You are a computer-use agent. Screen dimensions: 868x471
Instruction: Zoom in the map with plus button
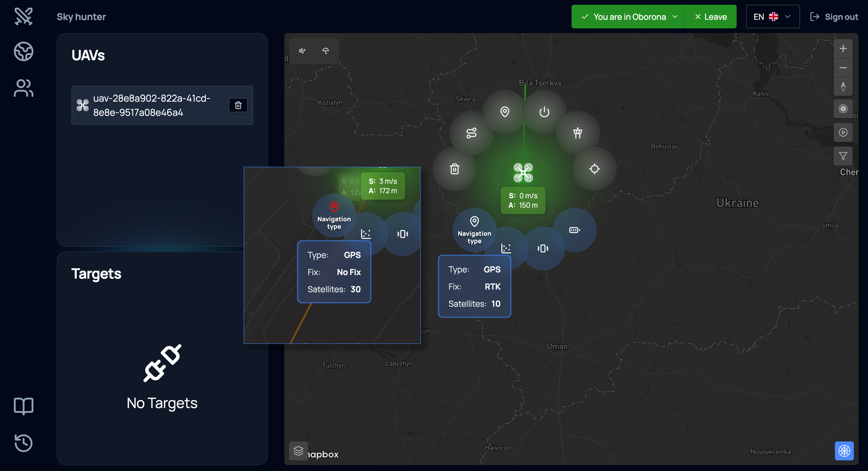843,48
